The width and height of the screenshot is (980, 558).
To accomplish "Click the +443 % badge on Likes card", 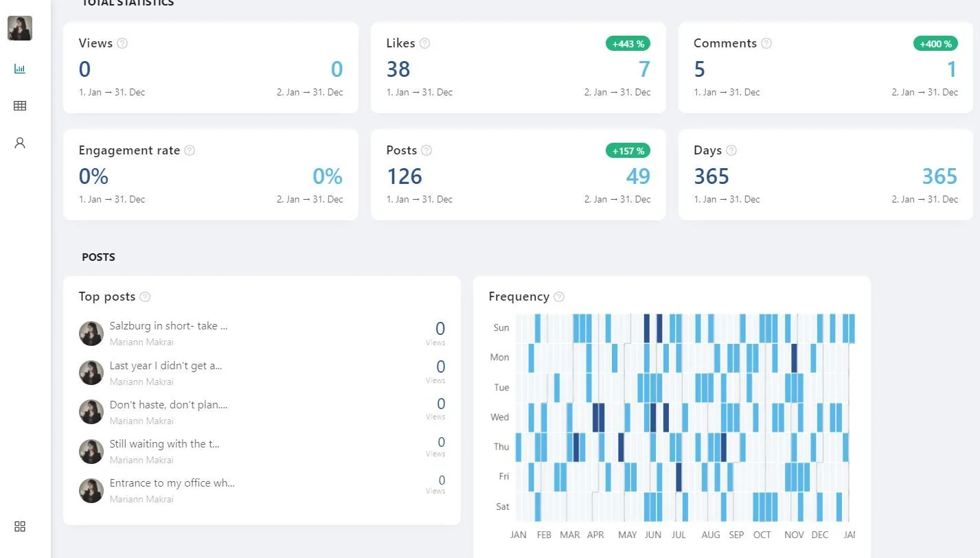I will pyautogui.click(x=628, y=44).
